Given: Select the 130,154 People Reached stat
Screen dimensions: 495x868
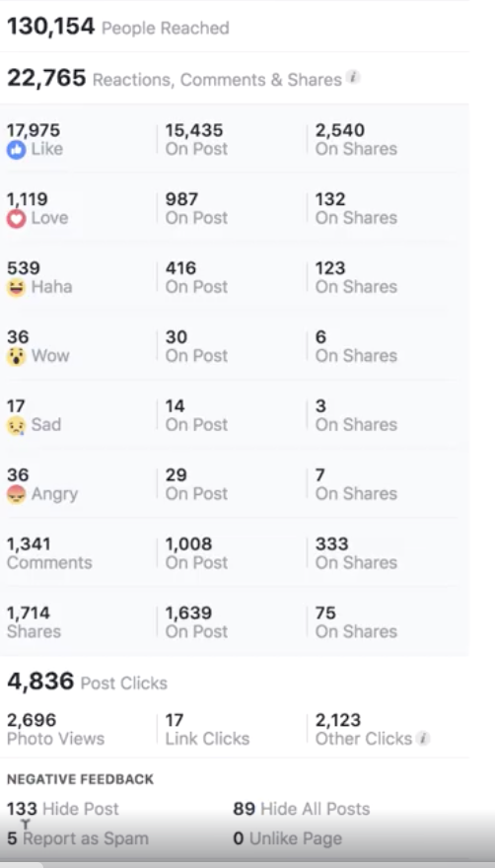Looking at the screenshot, I should point(118,27).
